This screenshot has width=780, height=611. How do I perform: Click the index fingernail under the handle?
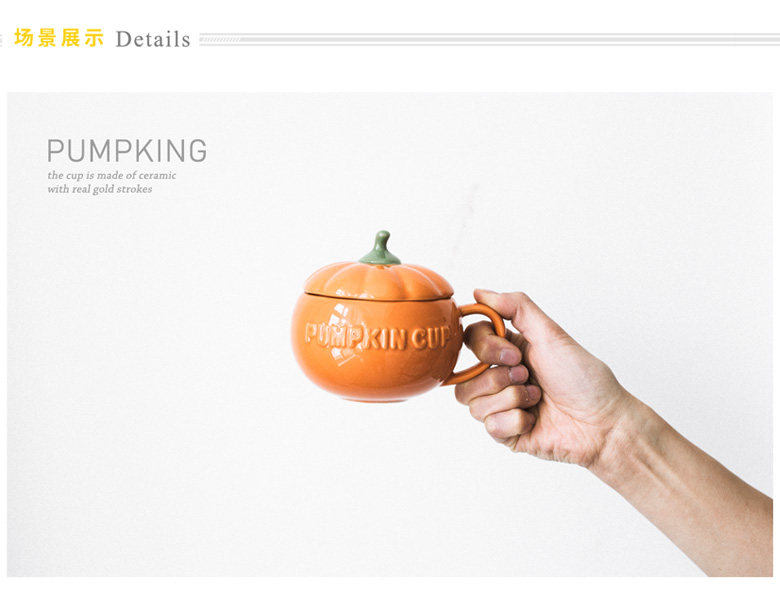(509, 356)
